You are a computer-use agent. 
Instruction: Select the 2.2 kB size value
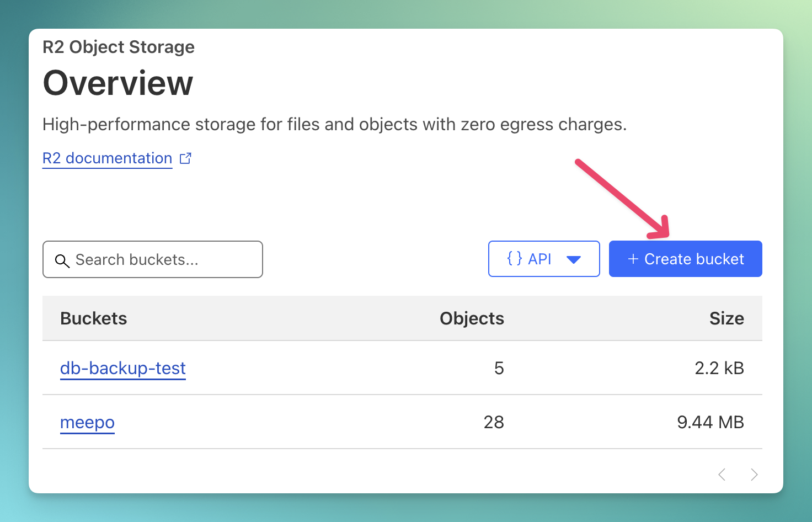coord(719,368)
